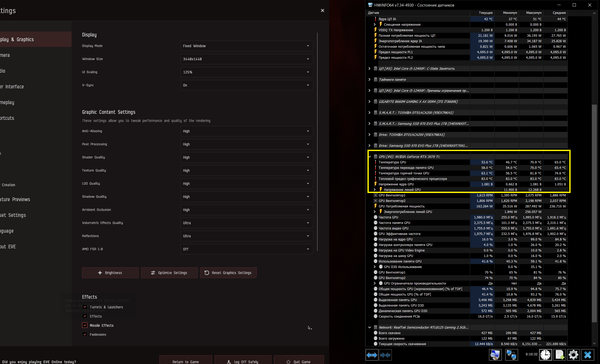Click Максимум column header
The image size is (600, 364).
(x=531, y=13)
